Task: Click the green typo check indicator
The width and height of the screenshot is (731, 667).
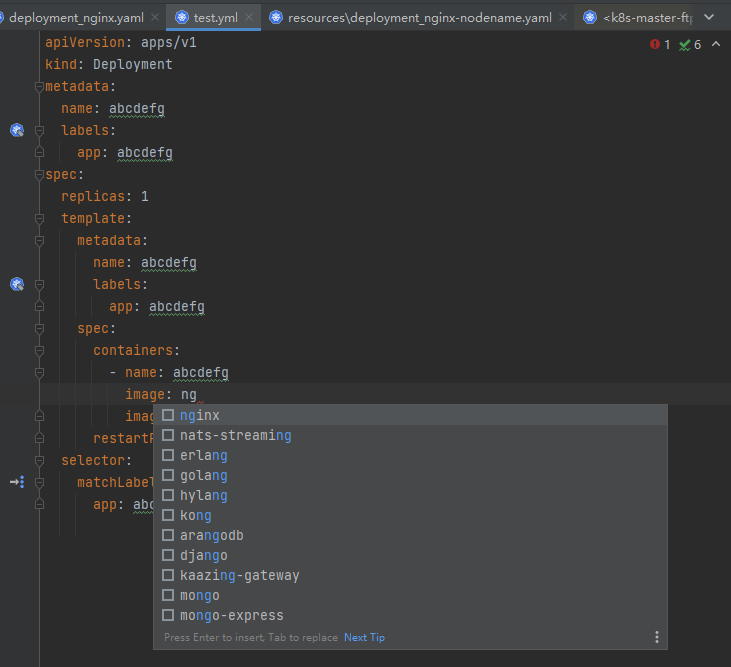Action: [x=684, y=45]
